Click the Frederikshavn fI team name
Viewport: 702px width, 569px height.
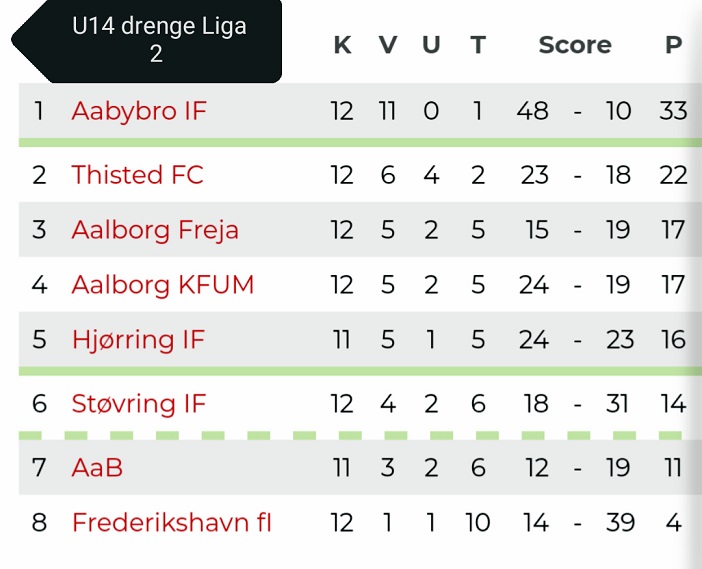coord(171,522)
